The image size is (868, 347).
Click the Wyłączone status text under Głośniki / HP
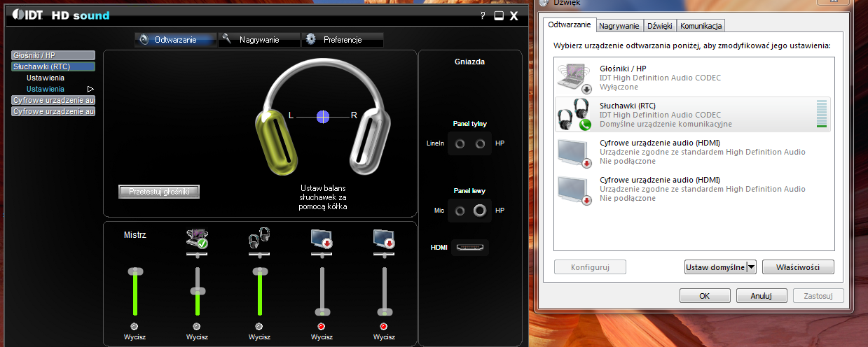tap(619, 87)
